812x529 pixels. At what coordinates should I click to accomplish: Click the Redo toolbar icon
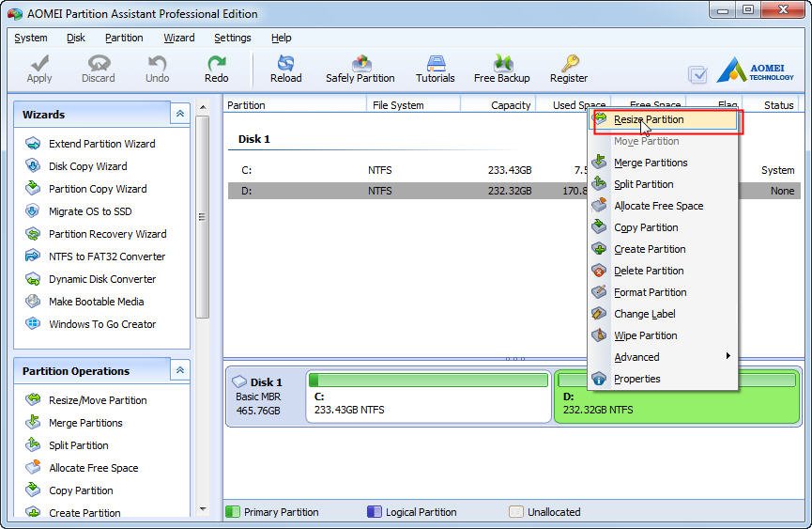tap(216, 63)
